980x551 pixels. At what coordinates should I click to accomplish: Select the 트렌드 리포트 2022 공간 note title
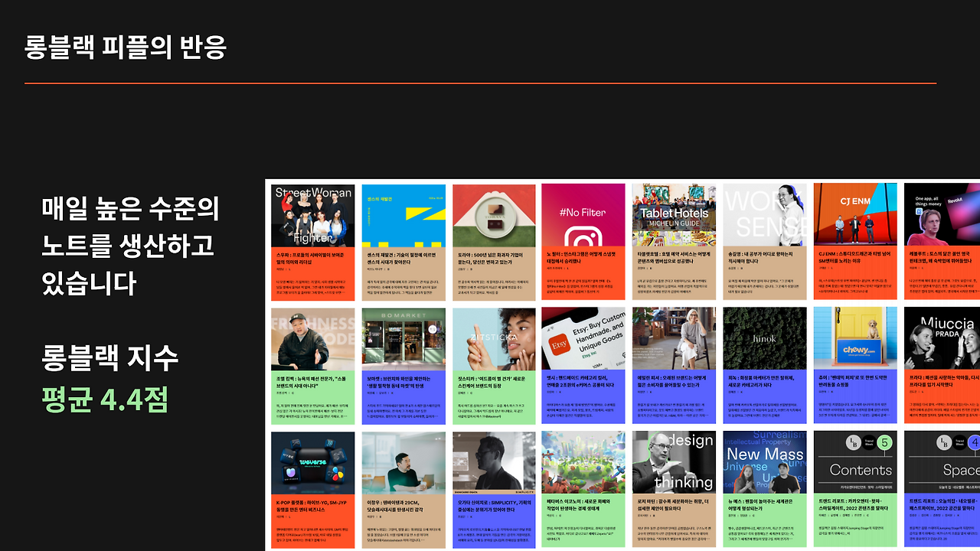point(943,506)
